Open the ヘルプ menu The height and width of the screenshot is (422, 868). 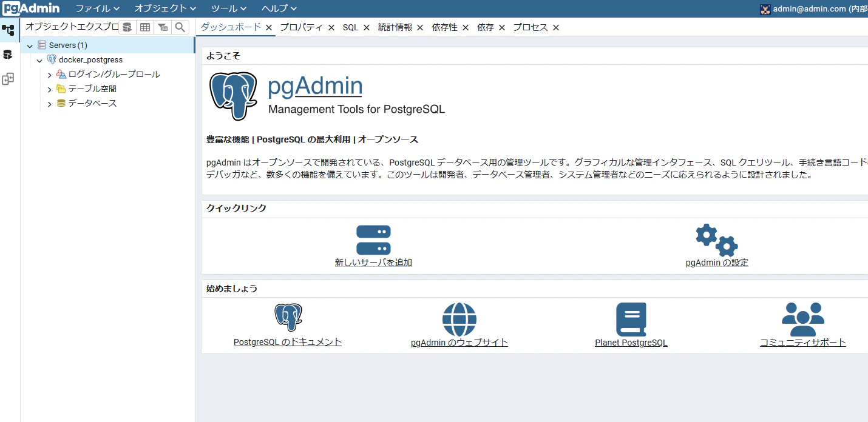[x=279, y=8]
